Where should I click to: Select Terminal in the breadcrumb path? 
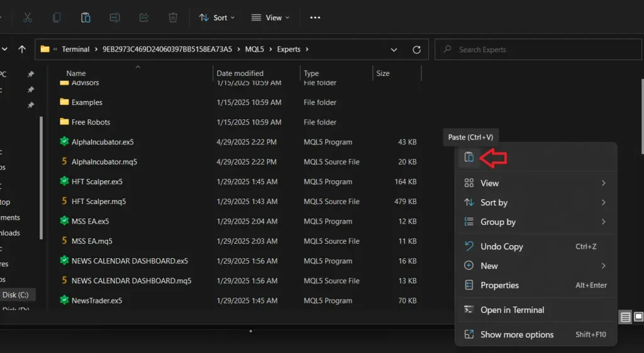click(75, 49)
